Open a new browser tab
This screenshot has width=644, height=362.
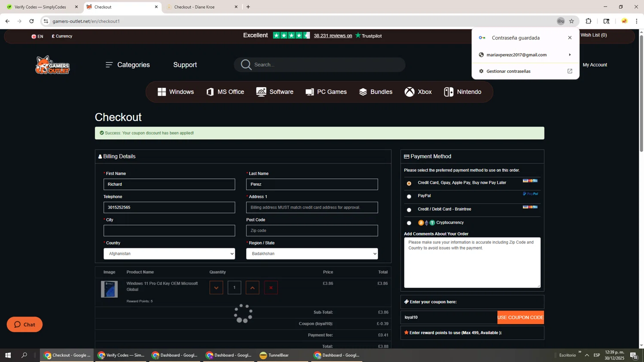(x=248, y=7)
